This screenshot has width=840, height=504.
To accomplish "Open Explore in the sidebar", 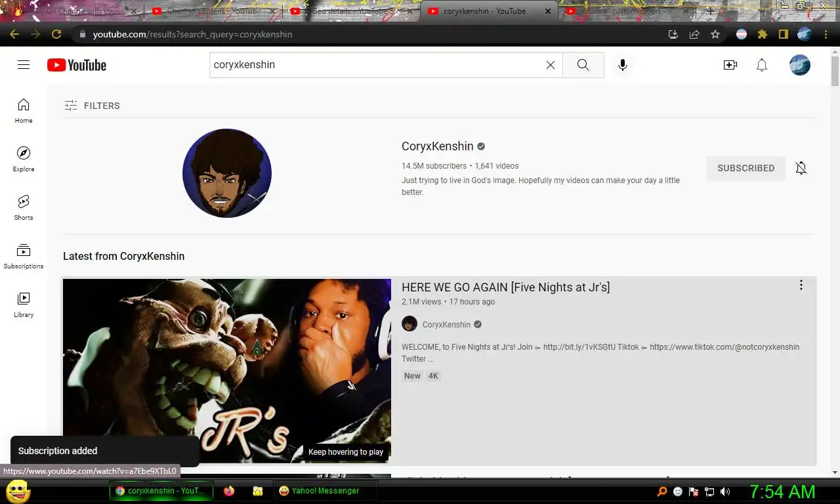I will pos(24,159).
